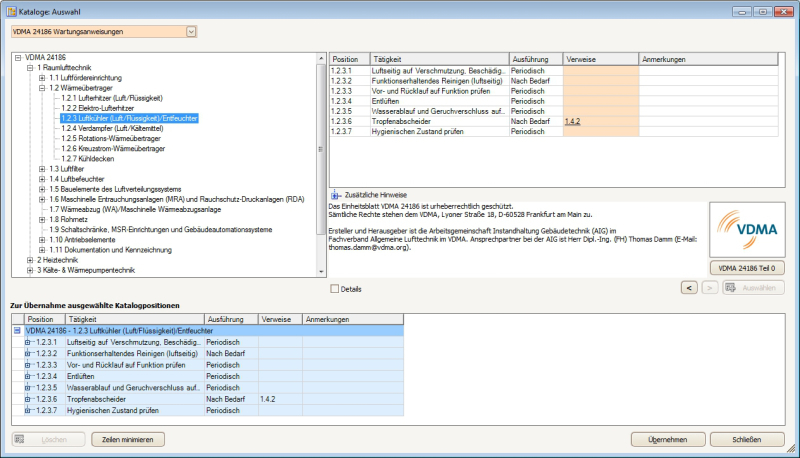Confirm selection with Übernehmen button
Viewport: 800px width, 458px height.
point(668,440)
